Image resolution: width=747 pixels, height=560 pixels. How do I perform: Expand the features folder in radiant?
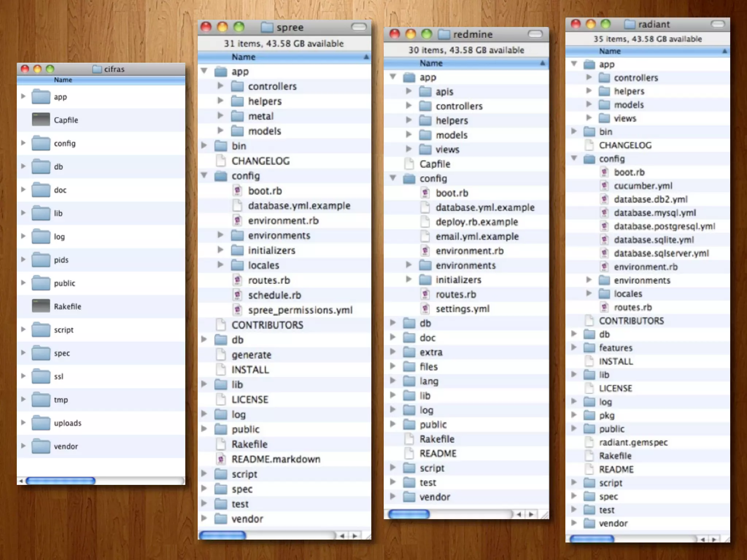point(574,347)
